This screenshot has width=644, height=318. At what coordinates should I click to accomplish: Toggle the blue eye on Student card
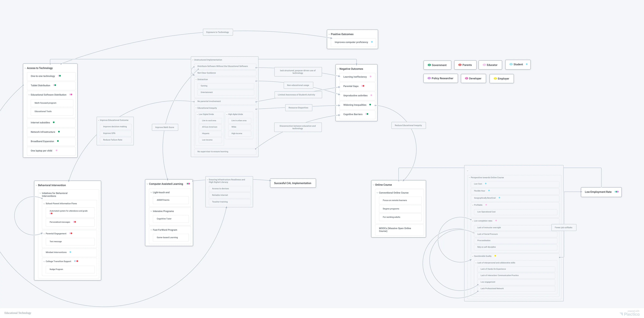tap(511, 64)
